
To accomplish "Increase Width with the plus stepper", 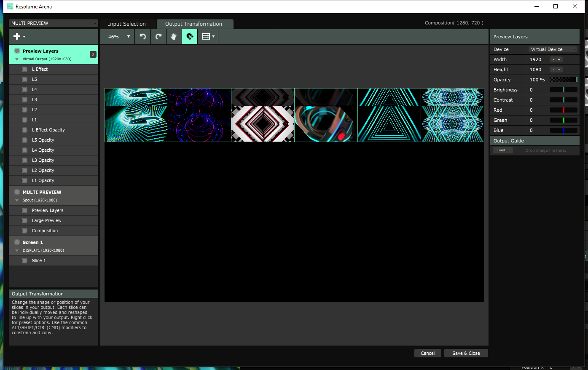I will coord(559,60).
